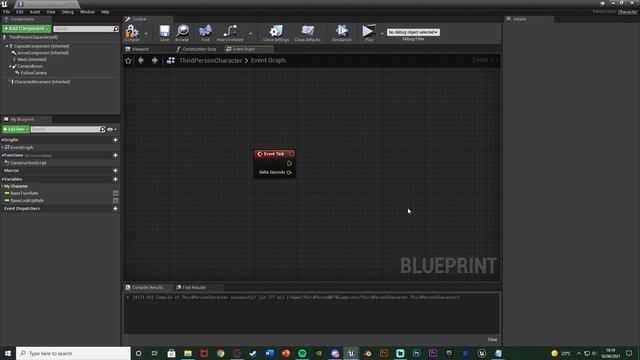Screen dimensions: 640x360
Task: Open the Compile options dropdown arrow
Action: 146,34
